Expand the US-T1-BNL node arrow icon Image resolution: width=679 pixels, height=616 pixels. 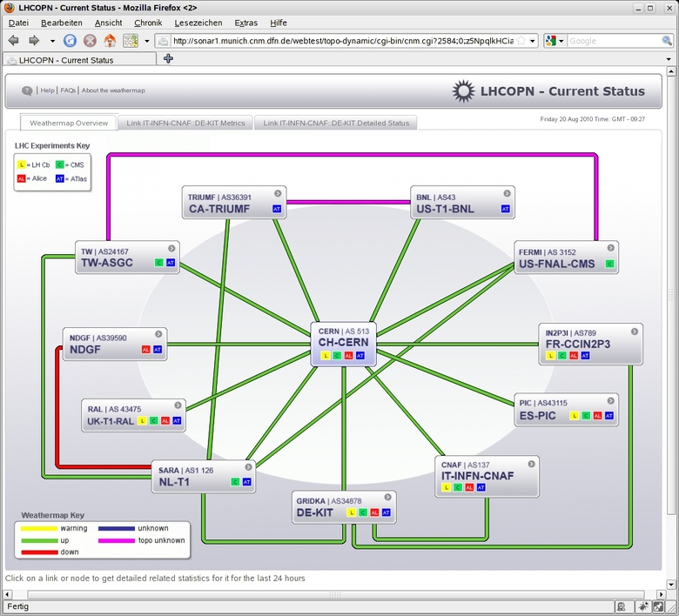tap(507, 193)
